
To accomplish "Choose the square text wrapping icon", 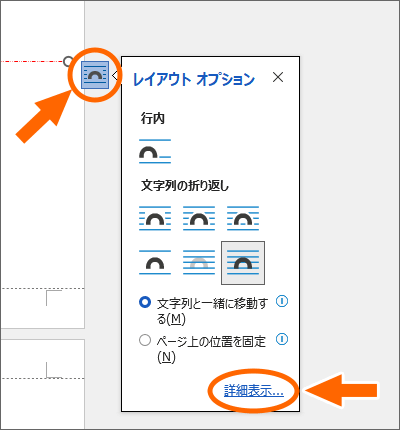I will [155, 218].
